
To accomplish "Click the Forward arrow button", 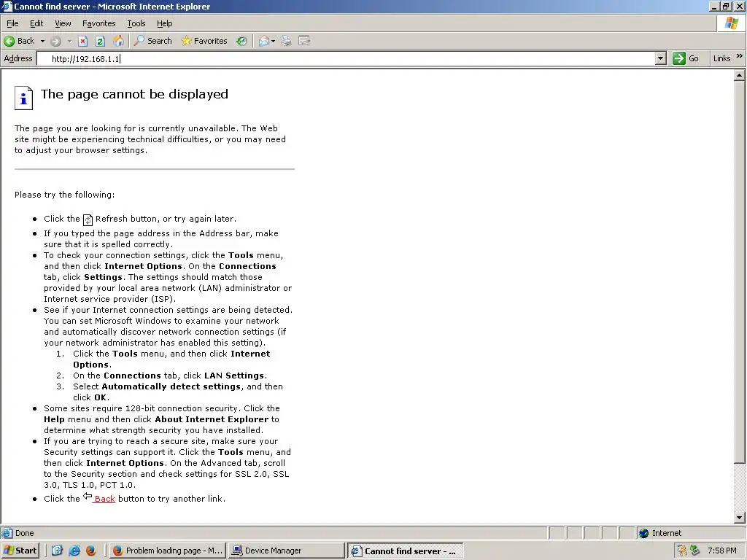I will click(x=55, y=41).
